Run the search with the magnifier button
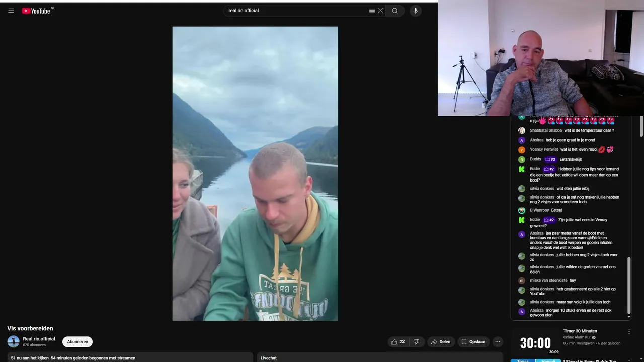This screenshot has width=644, height=362. (x=395, y=11)
